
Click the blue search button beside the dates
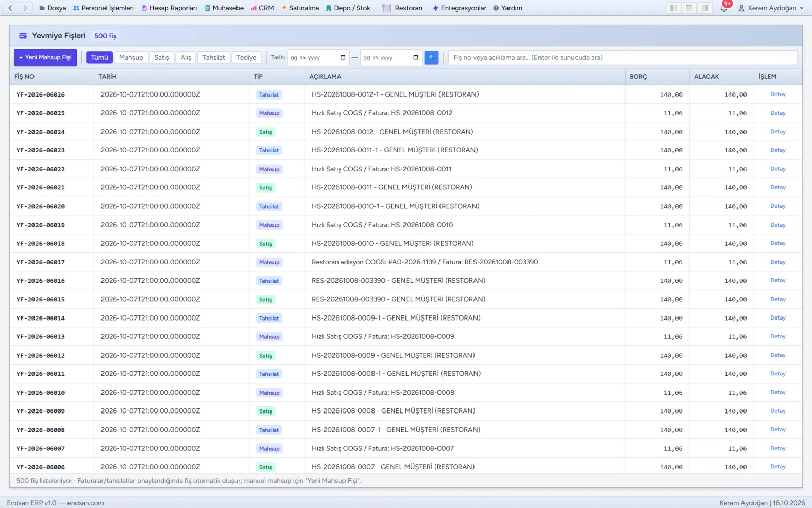(431, 57)
